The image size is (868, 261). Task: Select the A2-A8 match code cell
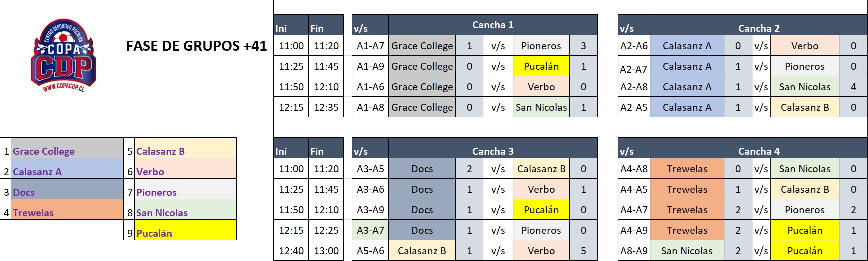tap(634, 87)
